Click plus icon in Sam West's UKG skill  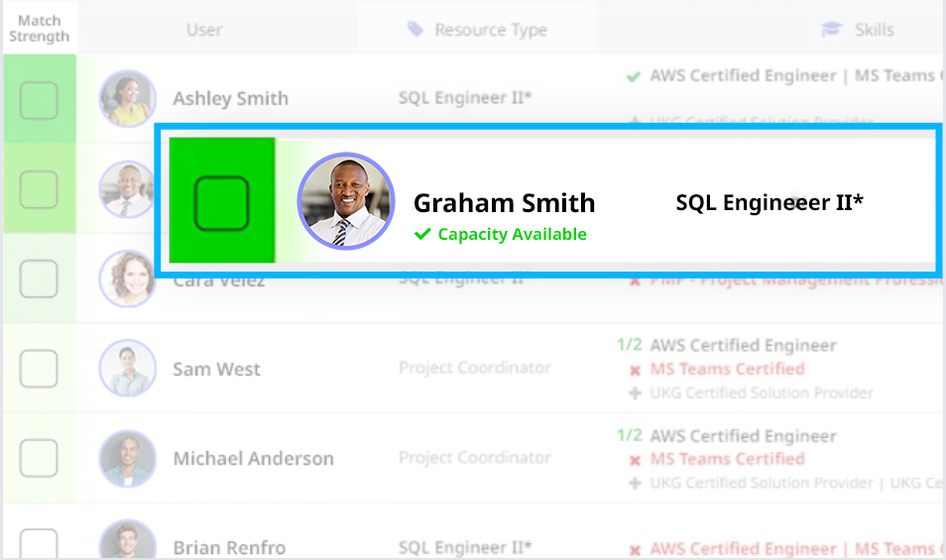pos(635,393)
